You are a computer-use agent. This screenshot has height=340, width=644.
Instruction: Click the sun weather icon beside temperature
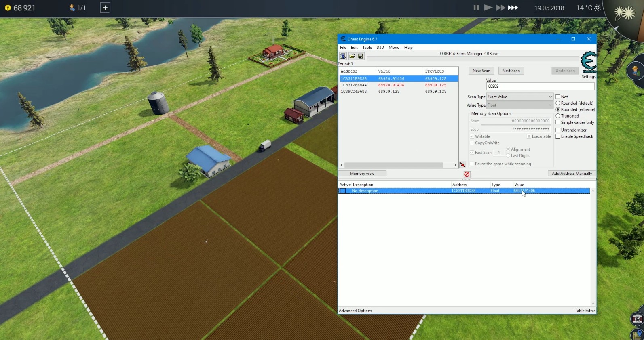coord(598,8)
